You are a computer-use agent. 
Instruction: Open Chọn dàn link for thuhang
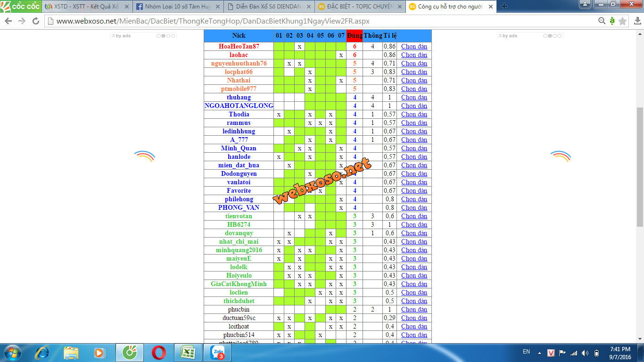(x=414, y=98)
